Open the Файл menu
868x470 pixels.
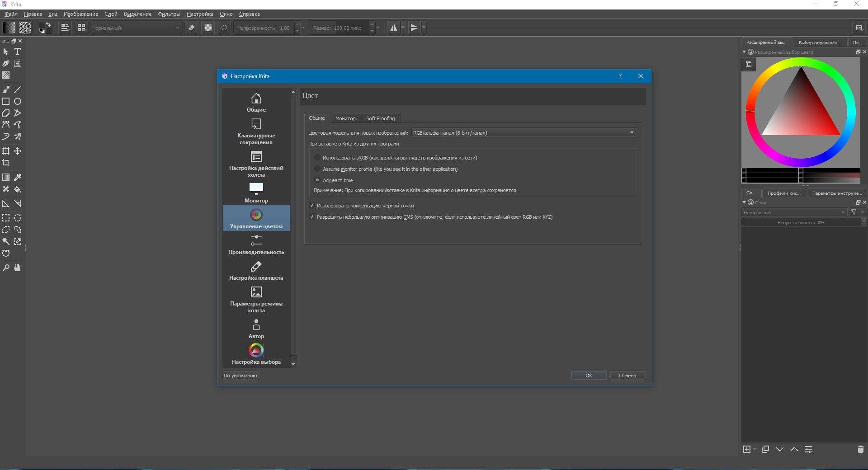(11, 14)
